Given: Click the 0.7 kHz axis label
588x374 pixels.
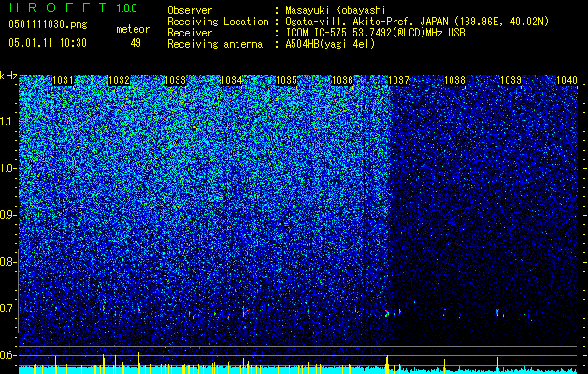Looking at the screenshot, I should [x=7, y=309].
